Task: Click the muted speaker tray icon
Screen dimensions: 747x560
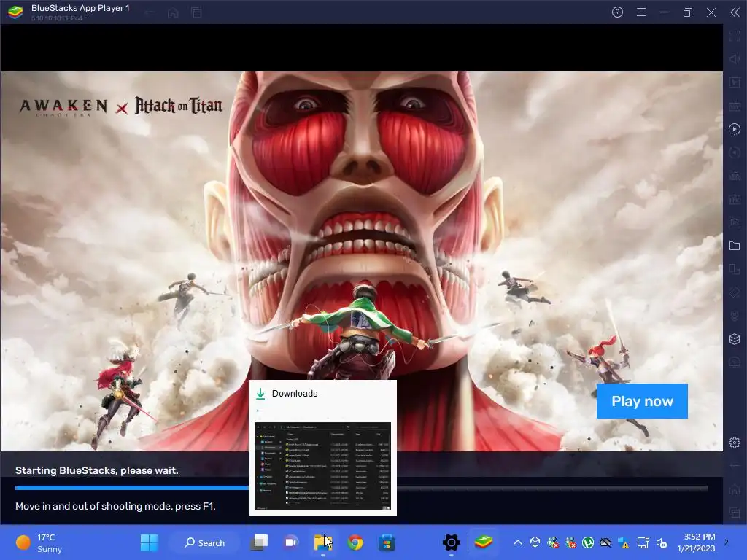Action: (x=661, y=542)
